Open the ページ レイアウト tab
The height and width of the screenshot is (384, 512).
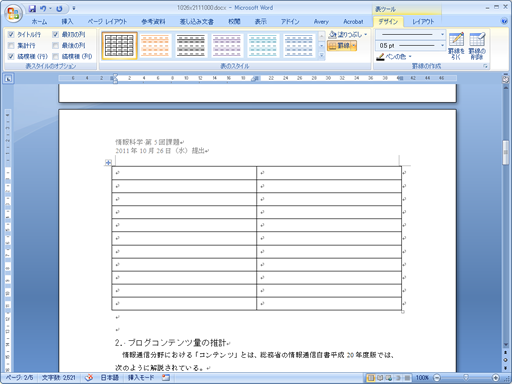(x=107, y=22)
